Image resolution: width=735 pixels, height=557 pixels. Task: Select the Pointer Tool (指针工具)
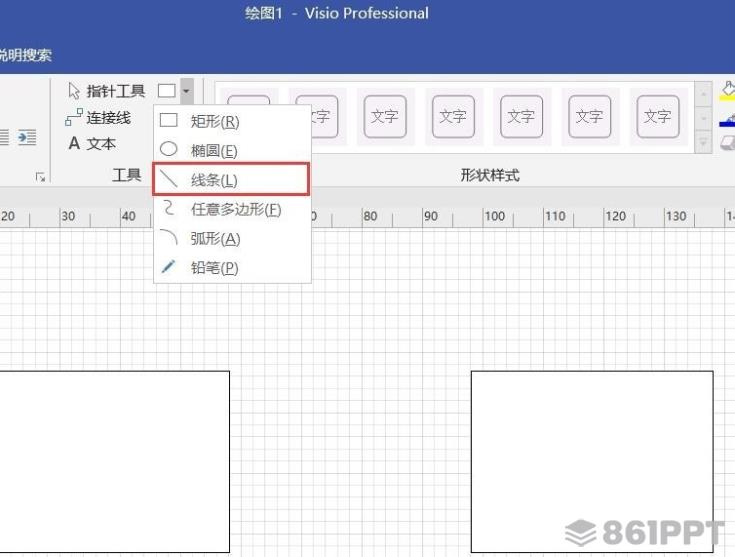pos(106,91)
